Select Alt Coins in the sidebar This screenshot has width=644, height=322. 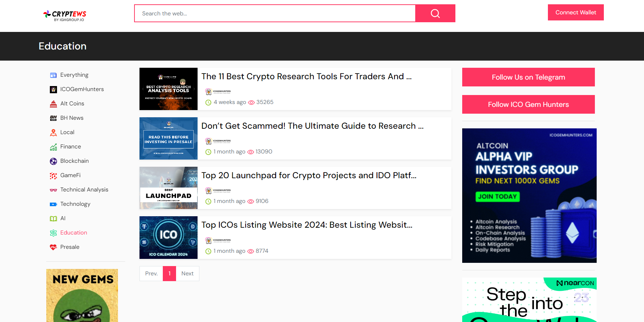tap(72, 104)
